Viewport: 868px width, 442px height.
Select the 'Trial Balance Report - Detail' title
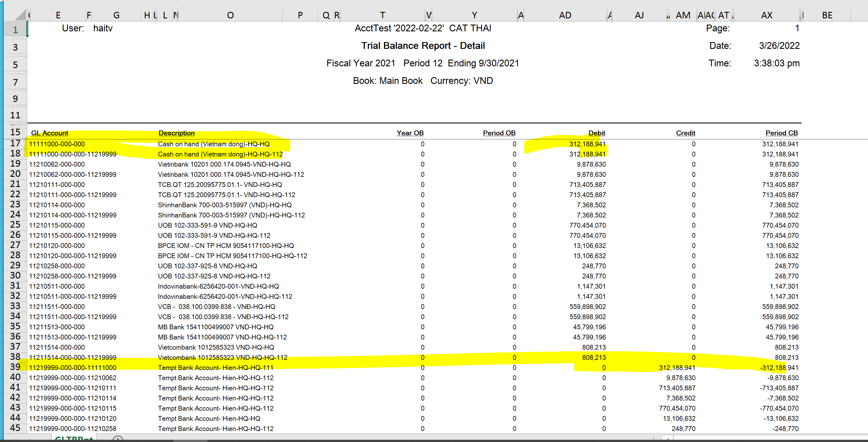pyautogui.click(x=423, y=46)
